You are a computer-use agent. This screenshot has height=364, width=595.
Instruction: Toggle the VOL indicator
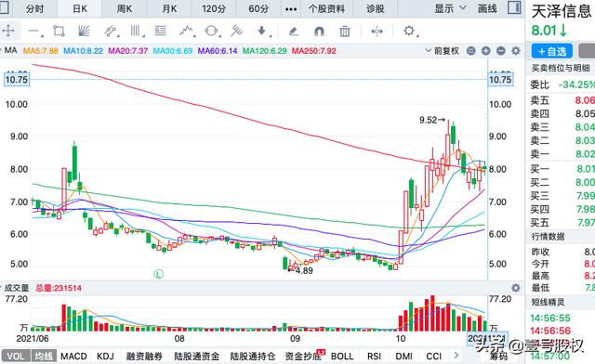click(x=16, y=357)
